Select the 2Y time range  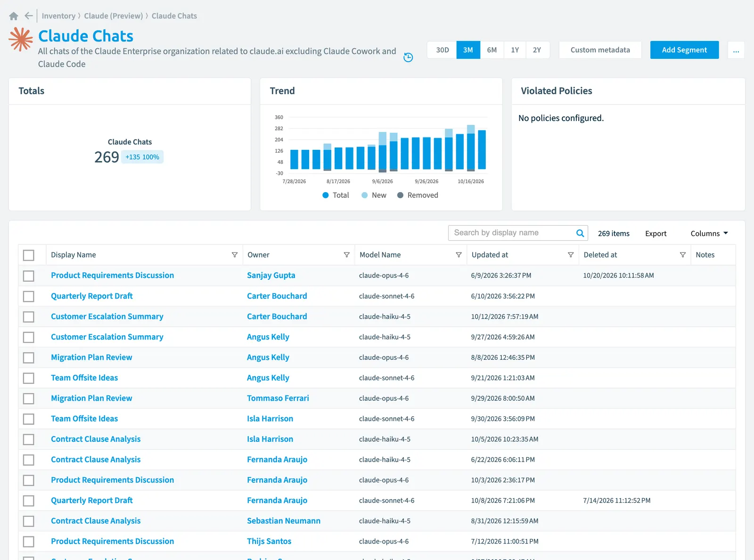[537, 50]
